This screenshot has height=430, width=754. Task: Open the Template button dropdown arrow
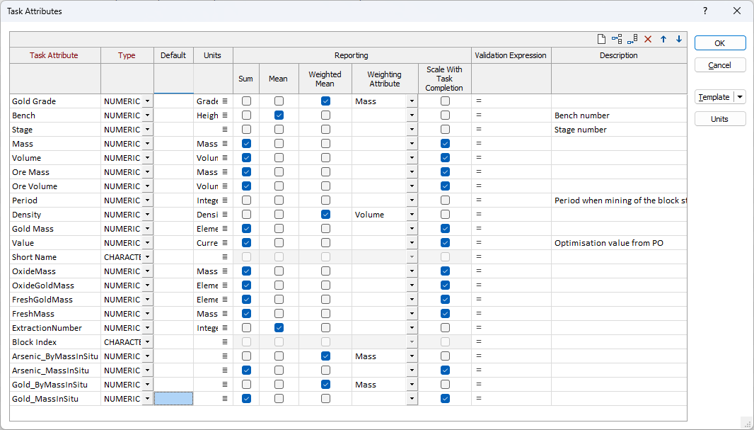pos(740,98)
